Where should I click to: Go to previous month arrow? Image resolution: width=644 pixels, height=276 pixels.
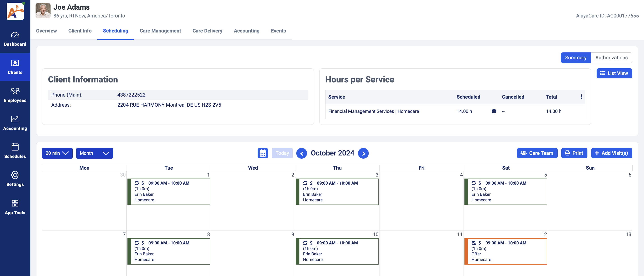tap(301, 153)
